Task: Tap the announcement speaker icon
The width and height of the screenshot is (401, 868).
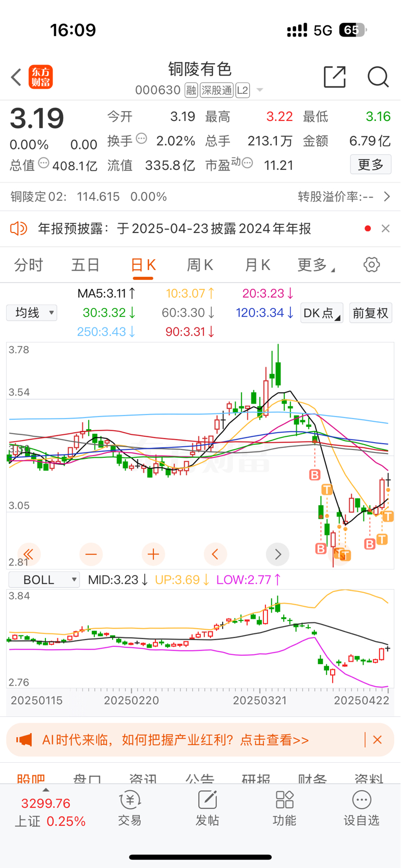Action: [x=18, y=228]
